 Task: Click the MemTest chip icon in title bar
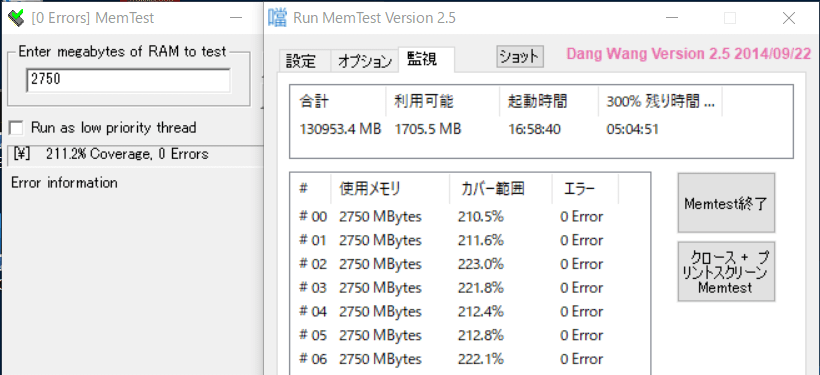click(x=17, y=18)
